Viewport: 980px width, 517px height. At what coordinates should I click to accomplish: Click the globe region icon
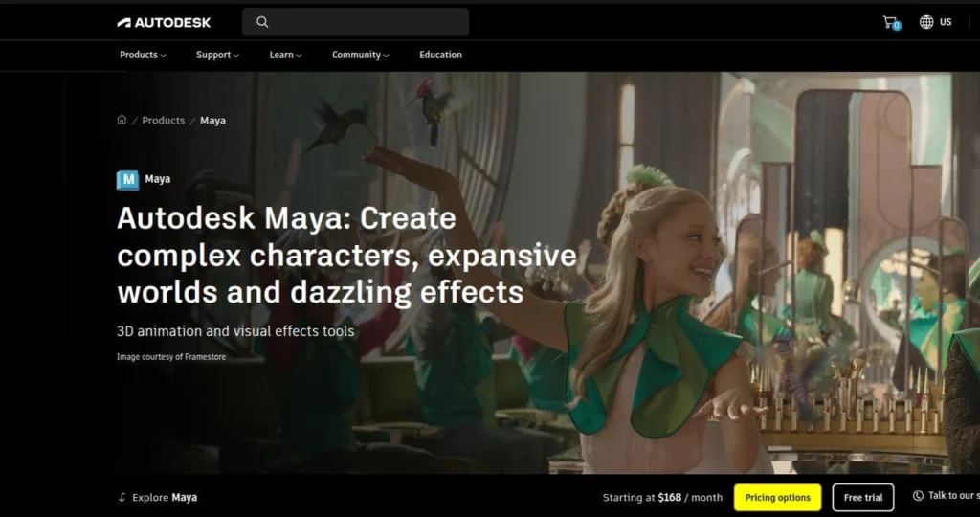point(926,22)
